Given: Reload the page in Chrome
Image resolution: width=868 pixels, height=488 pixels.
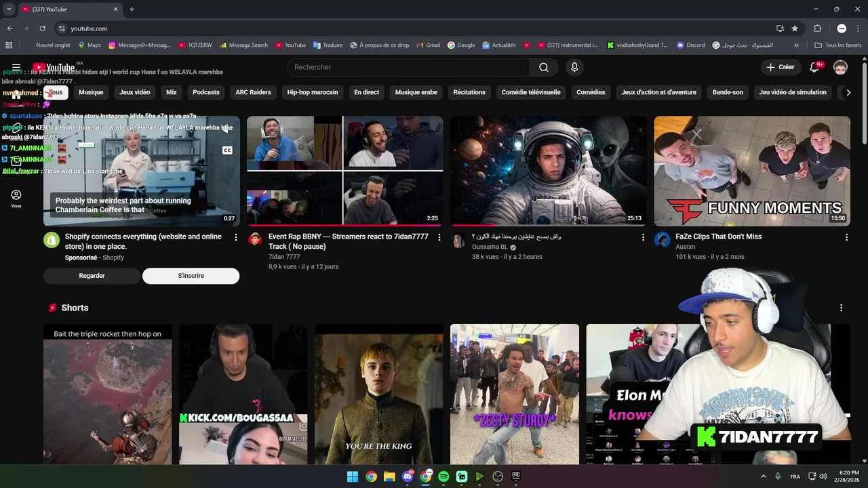Looking at the screenshot, I should (42, 28).
